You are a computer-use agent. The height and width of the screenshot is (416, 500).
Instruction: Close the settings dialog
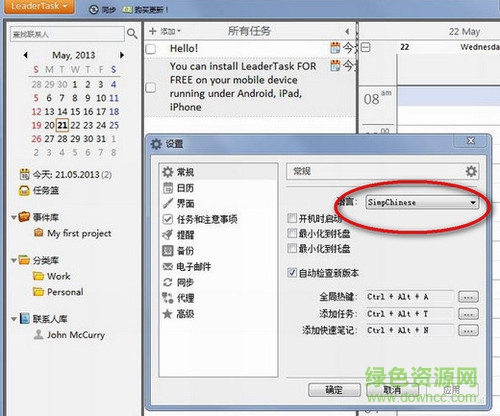[x=471, y=141]
